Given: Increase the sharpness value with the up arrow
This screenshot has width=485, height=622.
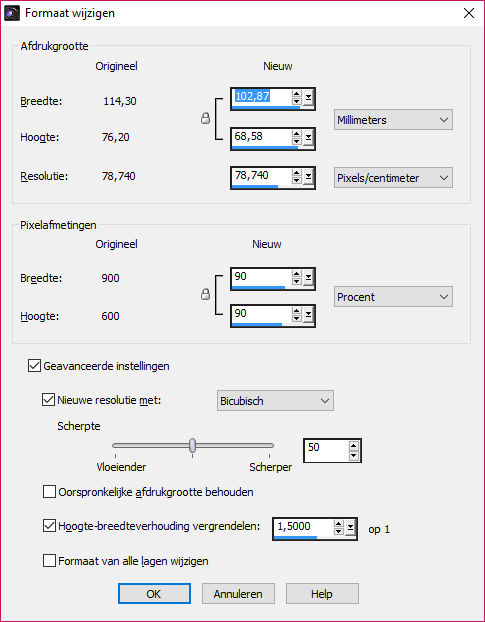Looking at the screenshot, I should [x=353, y=446].
